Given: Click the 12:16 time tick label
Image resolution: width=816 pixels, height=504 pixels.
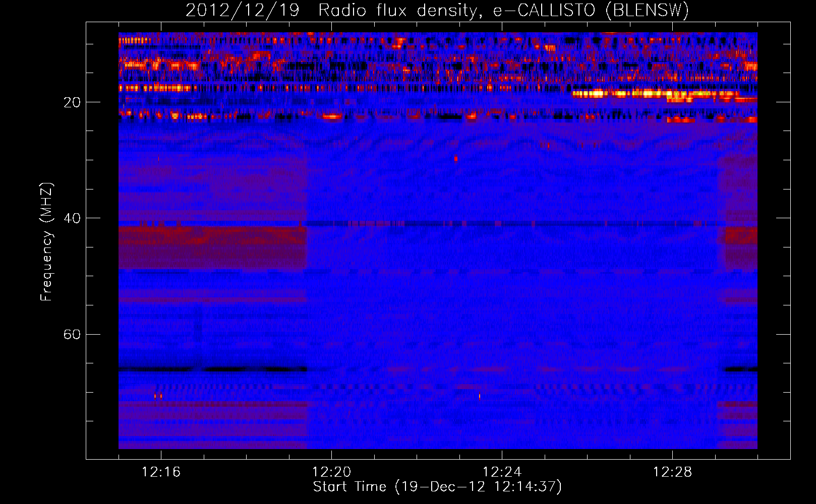Looking at the screenshot, I should click(161, 472).
